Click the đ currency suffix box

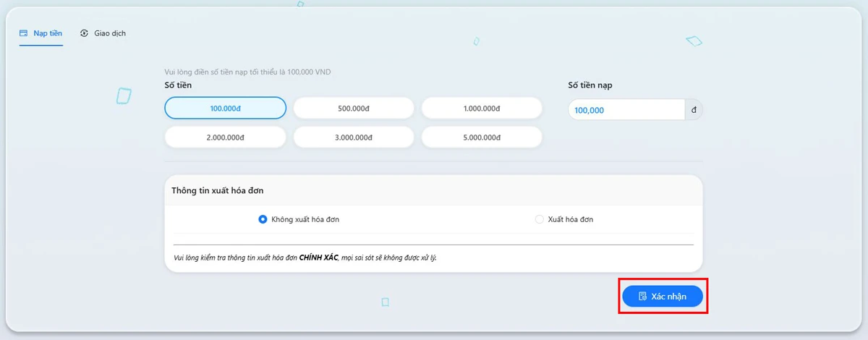click(x=694, y=110)
